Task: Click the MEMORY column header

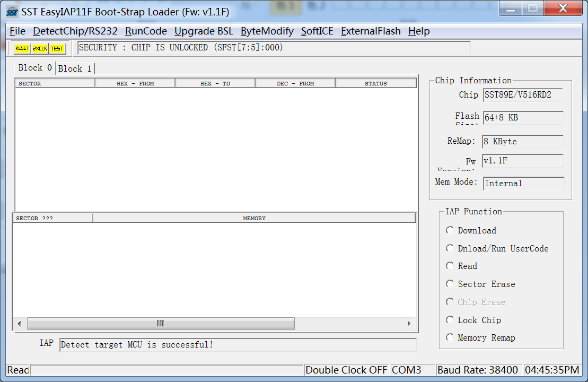Action: [x=254, y=218]
